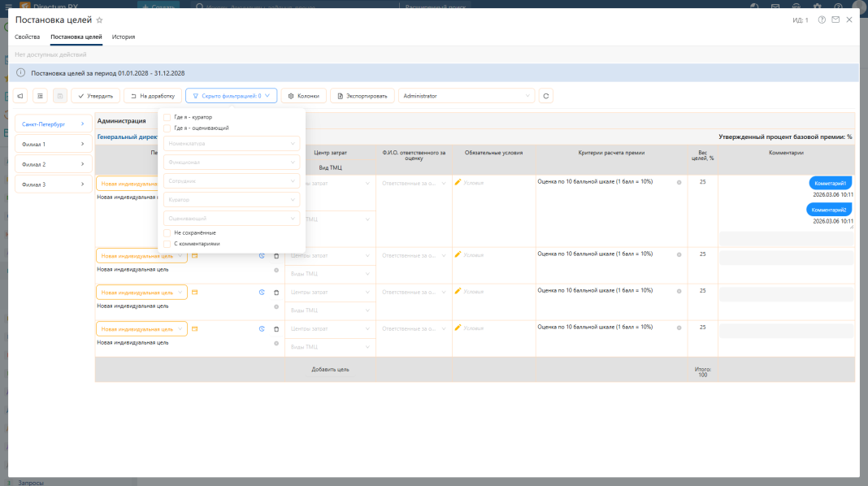Viewport: 868px width, 486px height.
Task: Click the trash icon in the second goal row
Action: coord(276,256)
